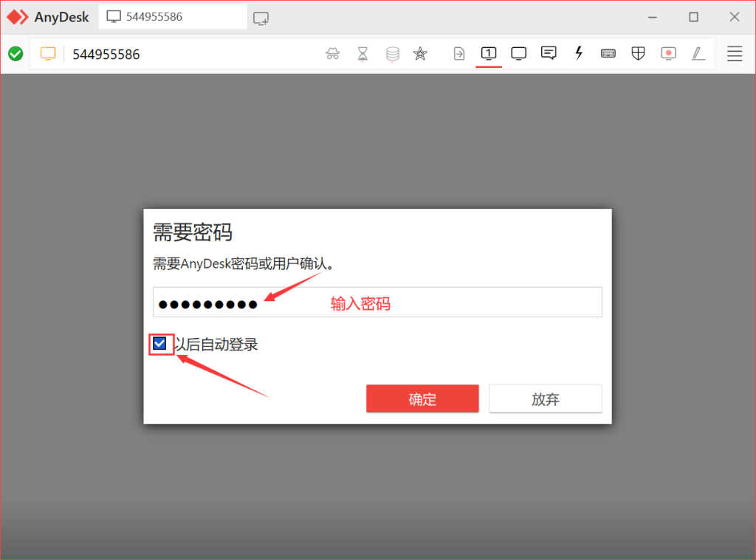Image resolution: width=756 pixels, height=560 pixels.
Task: Uncheck the 以后自动登录 checkbox
Action: coord(159,344)
